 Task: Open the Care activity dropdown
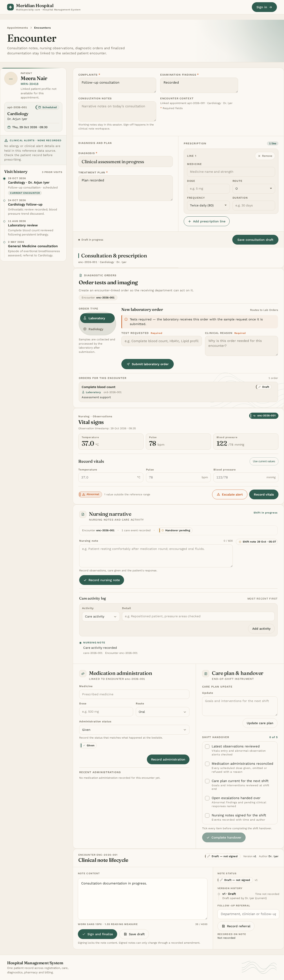point(101,616)
